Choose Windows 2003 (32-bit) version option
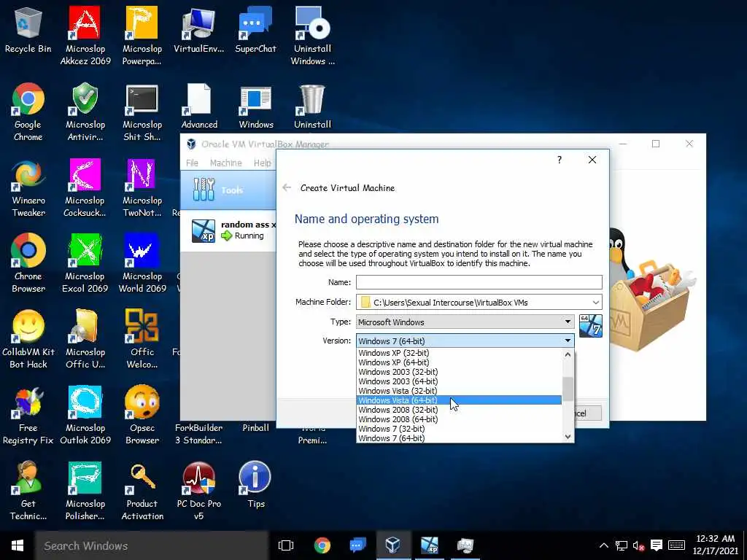The width and height of the screenshot is (747, 560). pyautogui.click(x=460, y=372)
